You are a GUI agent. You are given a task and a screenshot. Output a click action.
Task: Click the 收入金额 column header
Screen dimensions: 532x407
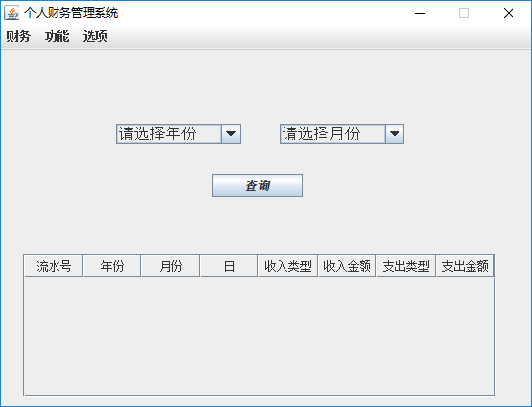point(347,266)
